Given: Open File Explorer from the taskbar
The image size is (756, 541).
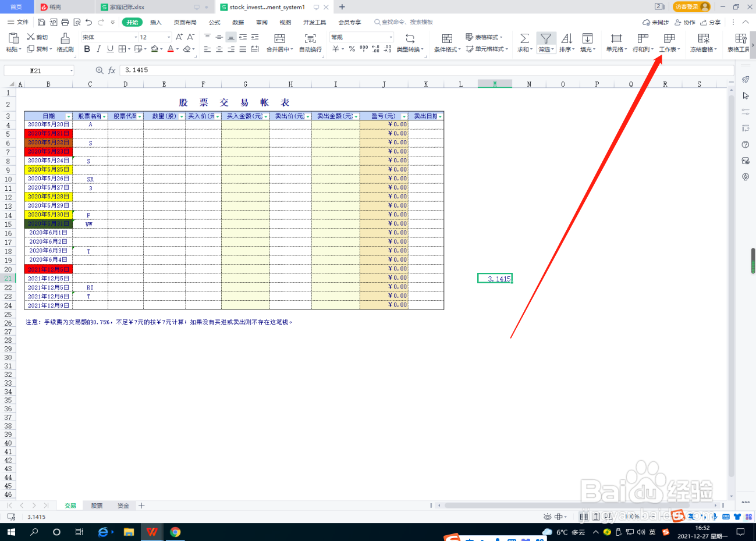Looking at the screenshot, I should click(x=129, y=532).
